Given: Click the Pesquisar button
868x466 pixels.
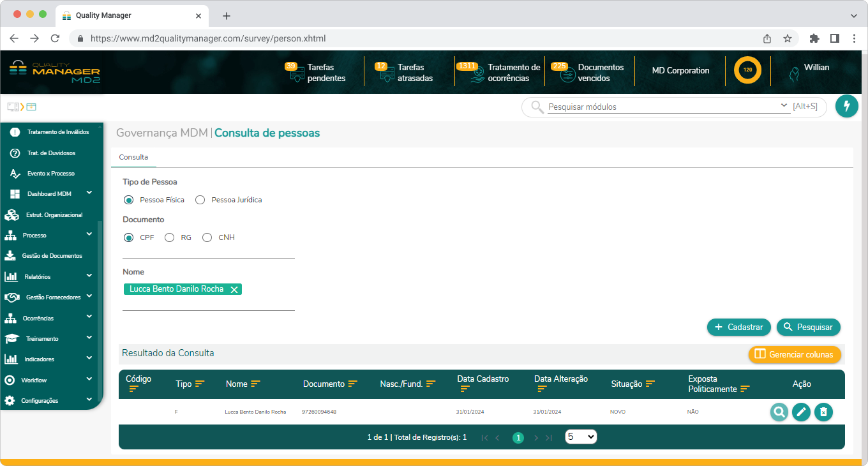Looking at the screenshot, I should [x=808, y=327].
